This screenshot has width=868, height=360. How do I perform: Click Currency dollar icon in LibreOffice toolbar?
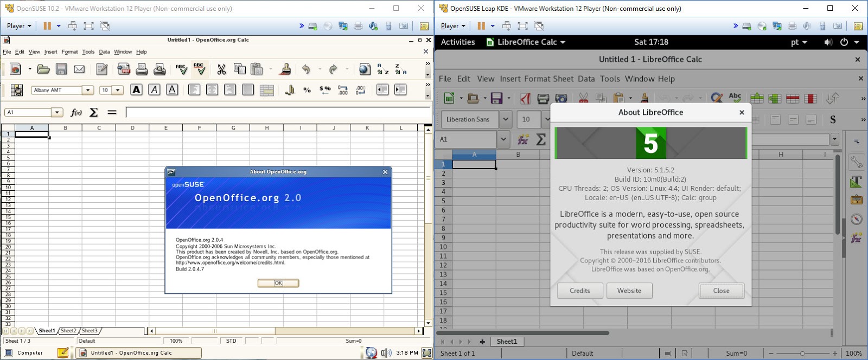pos(833,119)
